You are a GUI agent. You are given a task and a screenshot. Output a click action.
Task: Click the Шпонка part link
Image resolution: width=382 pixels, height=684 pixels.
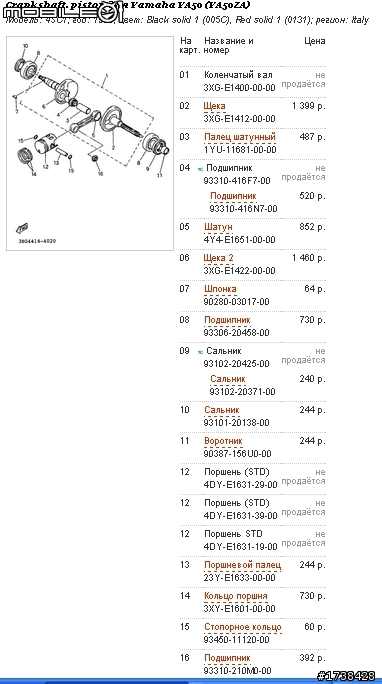tap(220, 289)
